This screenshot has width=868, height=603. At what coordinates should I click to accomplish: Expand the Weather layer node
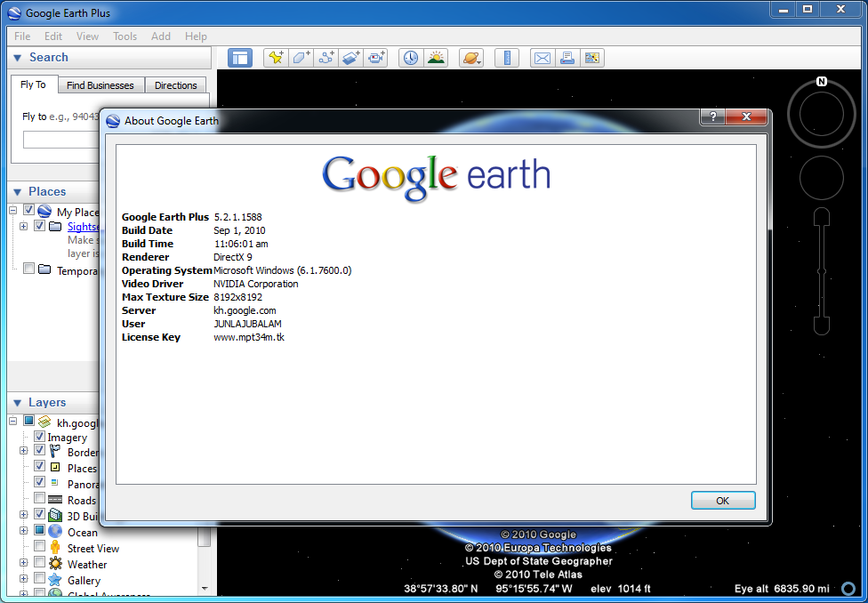click(x=23, y=563)
